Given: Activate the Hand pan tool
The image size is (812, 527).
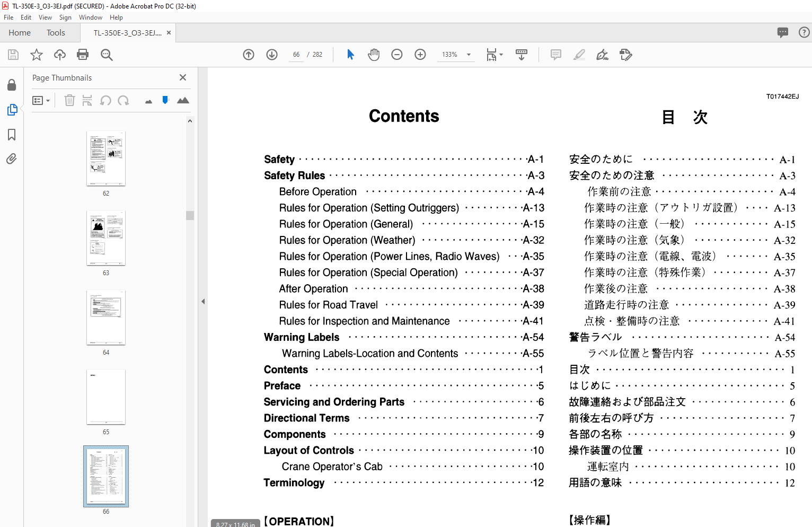Looking at the screenshot, I should coord(374,55).
